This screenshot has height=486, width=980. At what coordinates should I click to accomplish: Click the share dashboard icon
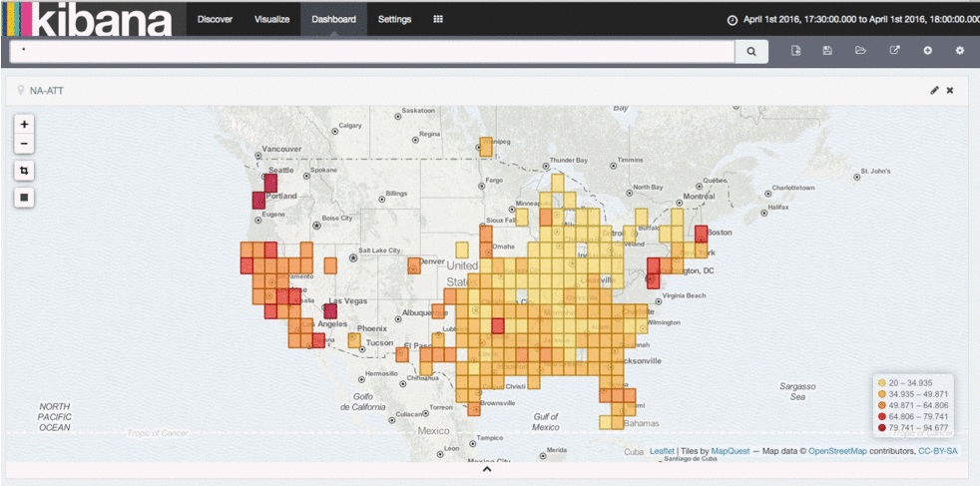pyautogui.click(x=894, y=51)
